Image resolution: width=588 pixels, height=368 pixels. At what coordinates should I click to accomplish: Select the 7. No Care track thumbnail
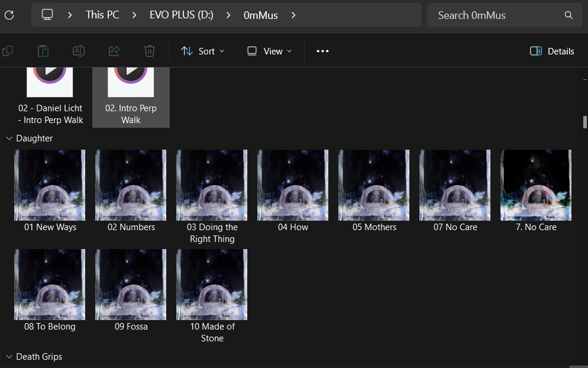pyautogui.click(x=536, y=185)
